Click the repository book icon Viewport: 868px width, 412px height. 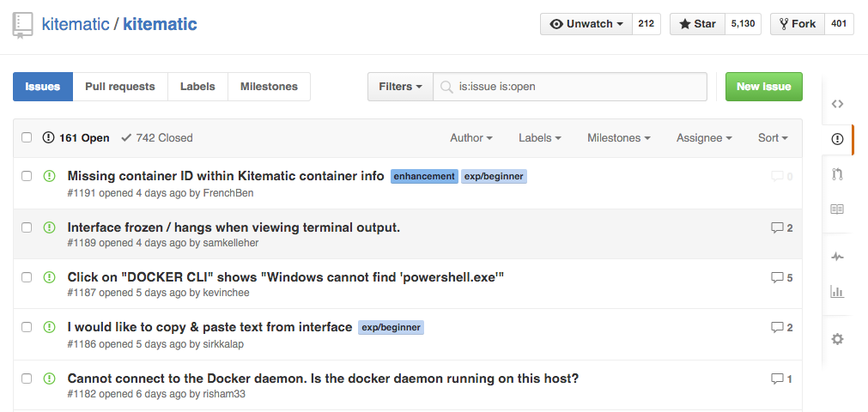point(23,26)
